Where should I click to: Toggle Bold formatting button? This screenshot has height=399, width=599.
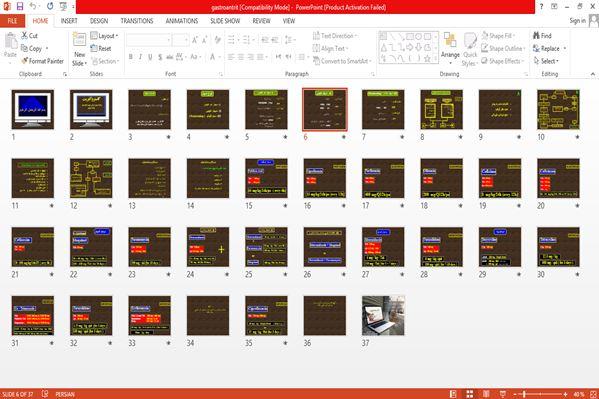(131, 57)
